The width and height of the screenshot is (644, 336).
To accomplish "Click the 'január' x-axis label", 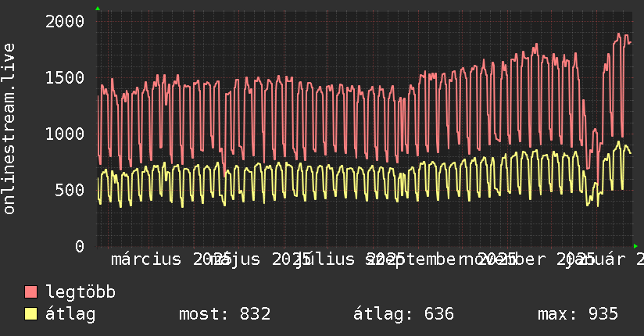I will point(598,259).
